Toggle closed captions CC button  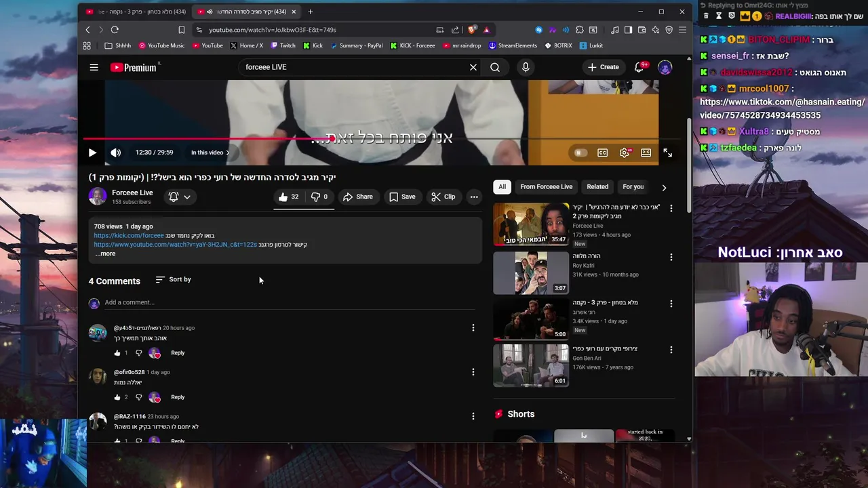[x=602, y=152]
